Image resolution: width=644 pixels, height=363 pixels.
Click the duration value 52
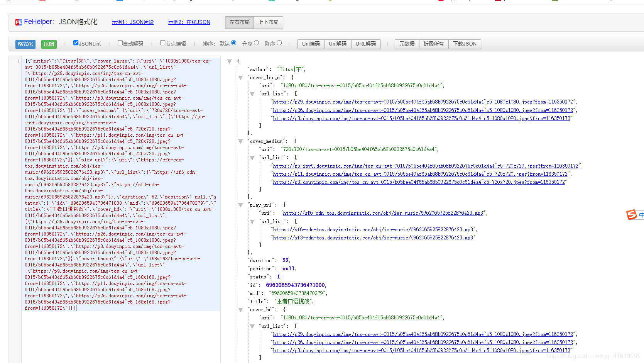point(286,261)
